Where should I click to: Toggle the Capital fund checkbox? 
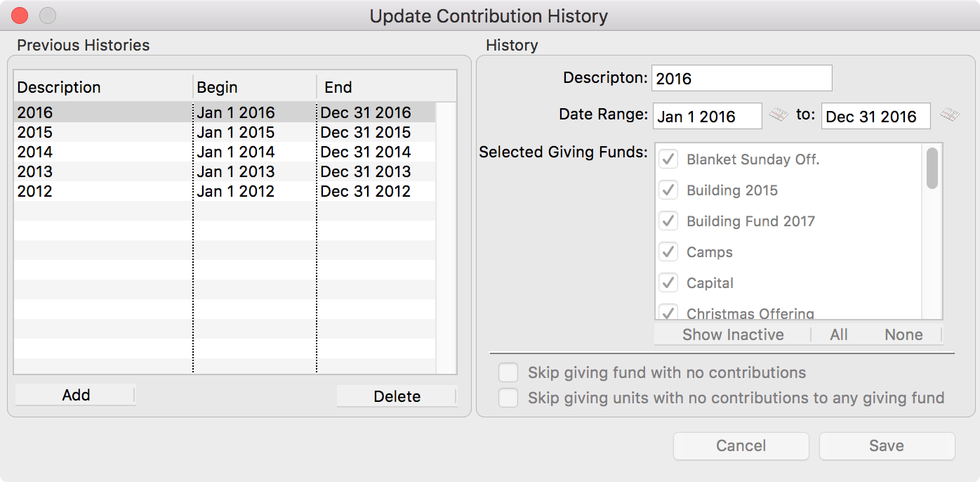point(668,283)
